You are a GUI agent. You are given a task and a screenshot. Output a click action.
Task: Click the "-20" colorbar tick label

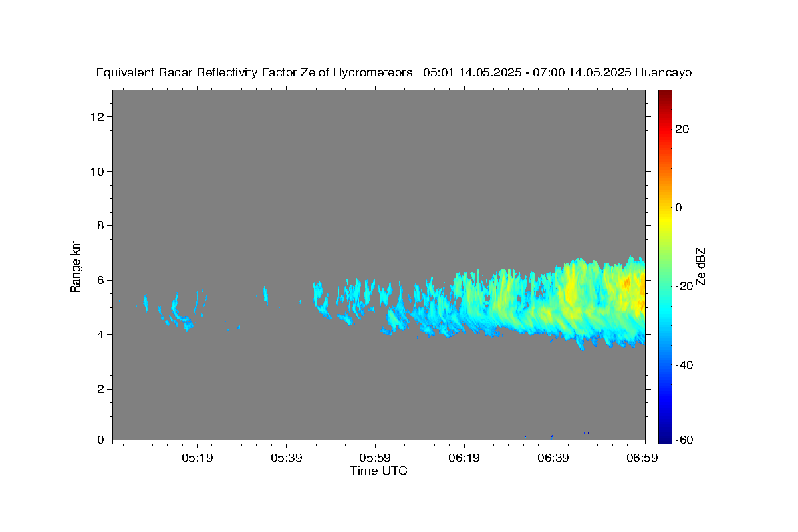coord(683,286)
